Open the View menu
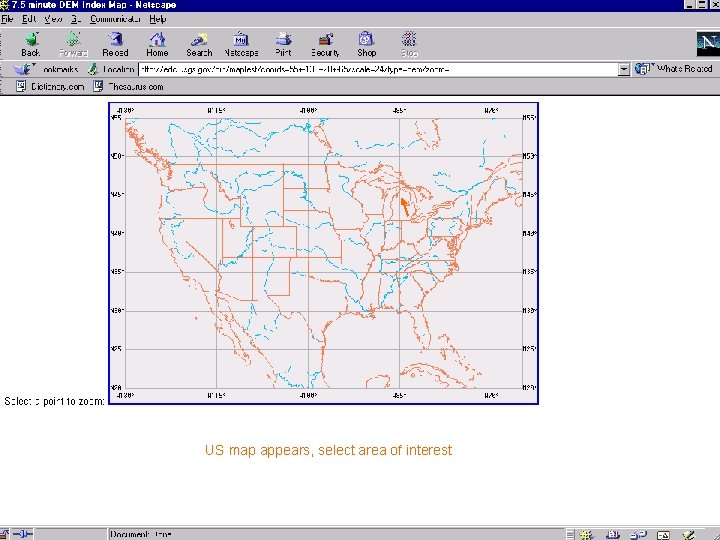 (53, 19)
